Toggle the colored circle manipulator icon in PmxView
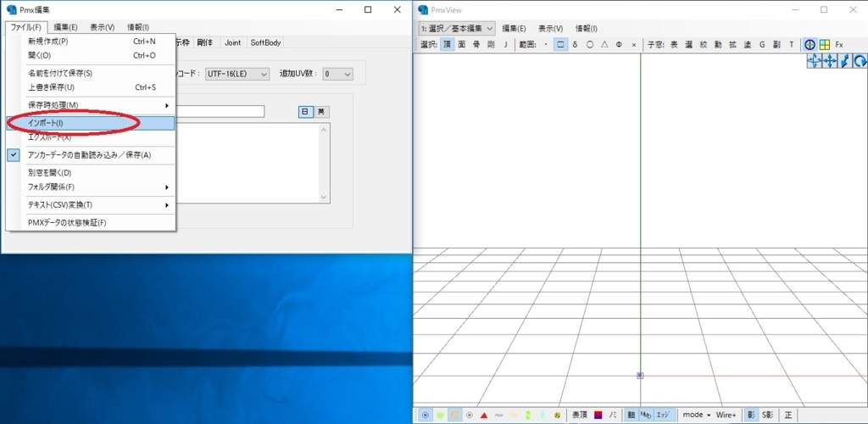The width and height of the screenshot is (868, 424). pos(810,45)
